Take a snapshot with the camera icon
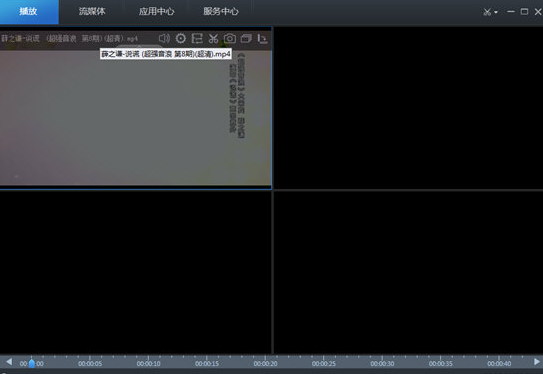 (x=230, y=38)
